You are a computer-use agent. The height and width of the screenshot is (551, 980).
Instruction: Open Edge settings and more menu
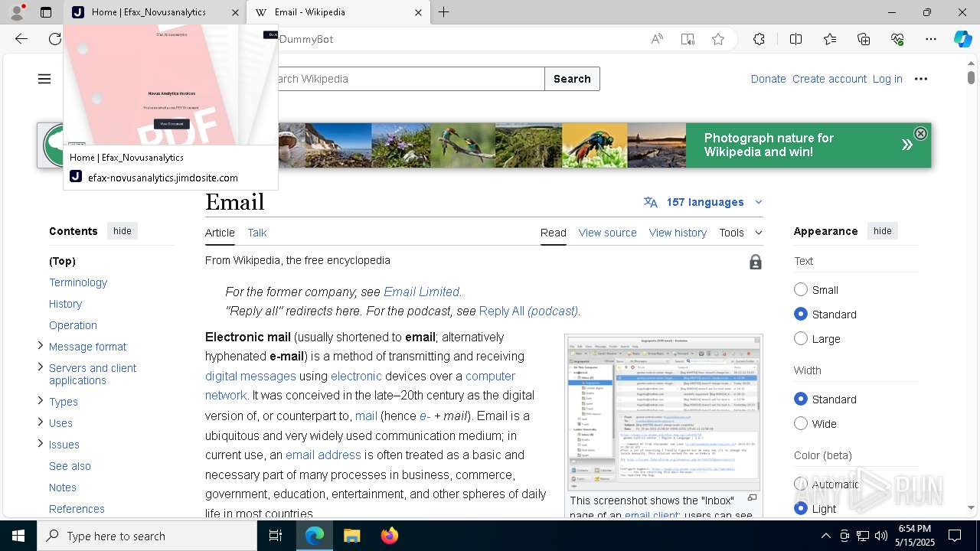tap(931, 39)
